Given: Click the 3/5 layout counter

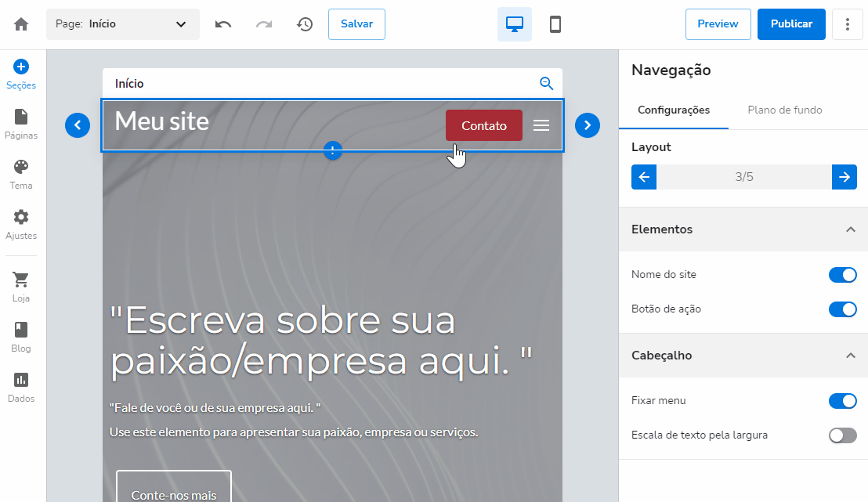Looking at the screenshot, I should pos(744,177).
